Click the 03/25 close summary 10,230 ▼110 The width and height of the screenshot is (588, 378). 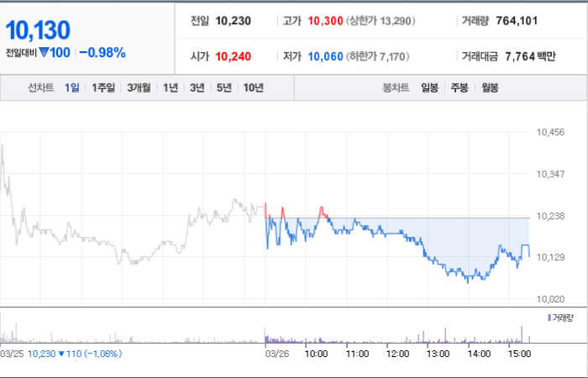pos(75,354)
